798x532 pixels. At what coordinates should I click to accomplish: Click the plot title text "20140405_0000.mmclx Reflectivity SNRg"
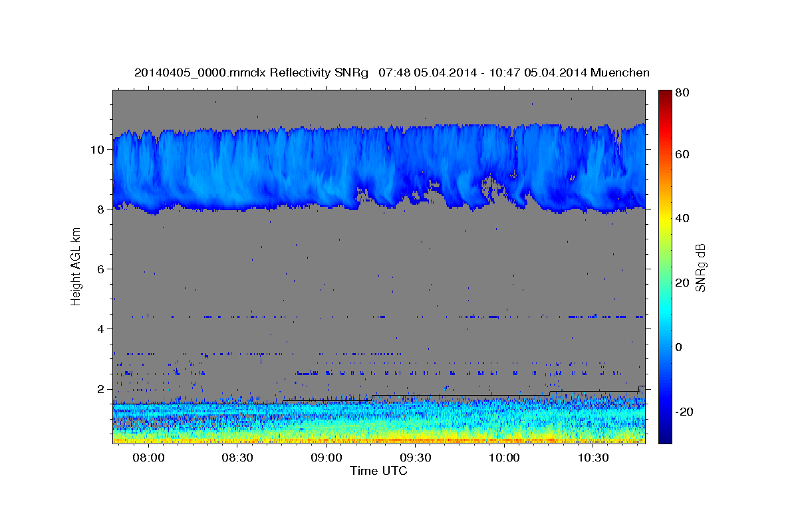(251, 72)
